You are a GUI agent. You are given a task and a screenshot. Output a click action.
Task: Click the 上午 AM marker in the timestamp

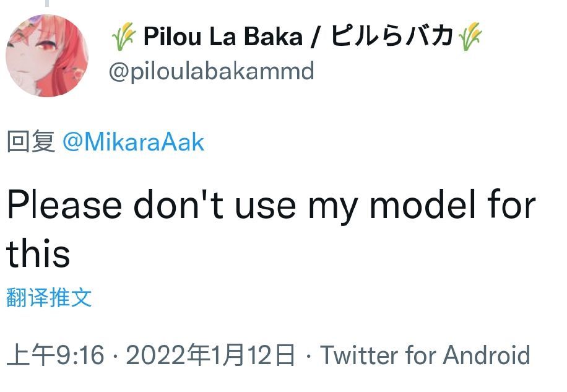coord(30,355)
